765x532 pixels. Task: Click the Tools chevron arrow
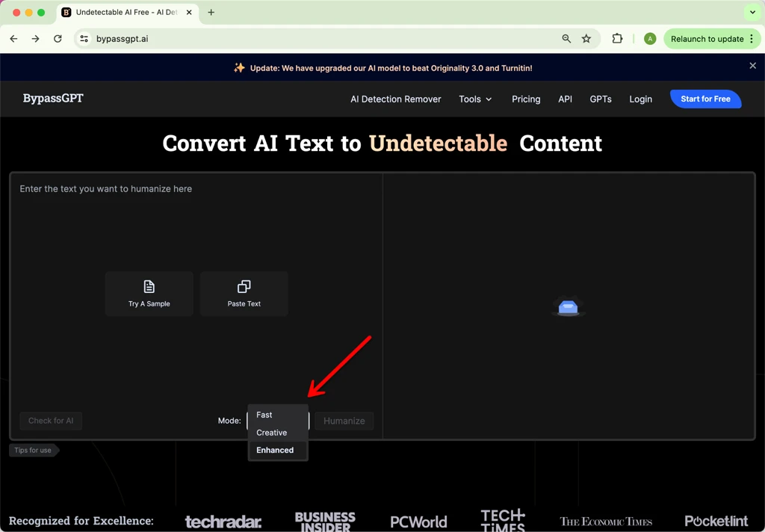coord(489,99)
